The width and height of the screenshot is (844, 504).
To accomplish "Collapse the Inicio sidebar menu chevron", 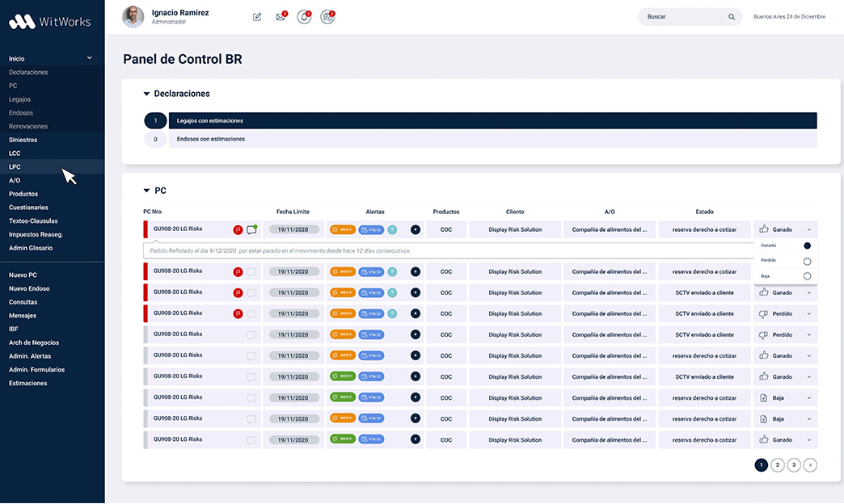I will (x=90, y=58).
